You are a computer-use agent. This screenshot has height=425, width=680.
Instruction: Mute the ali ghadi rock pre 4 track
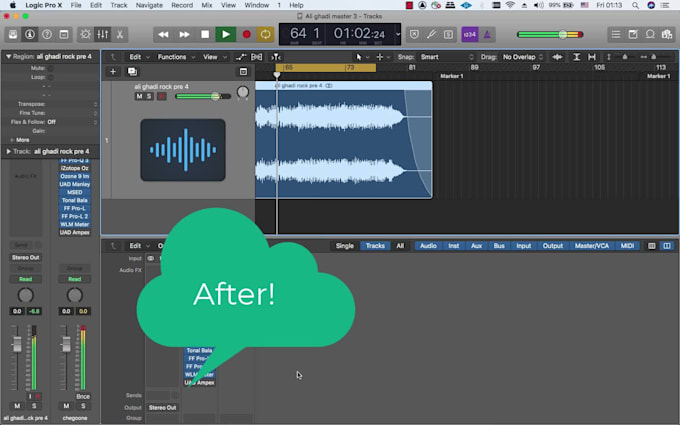coord(139,96)
